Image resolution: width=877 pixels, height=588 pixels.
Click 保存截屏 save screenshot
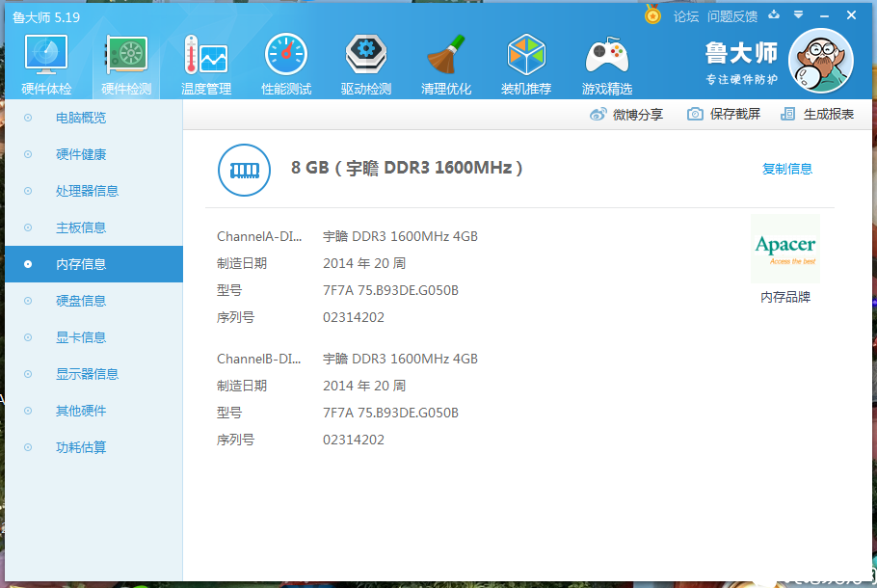[x=724, y=114]
